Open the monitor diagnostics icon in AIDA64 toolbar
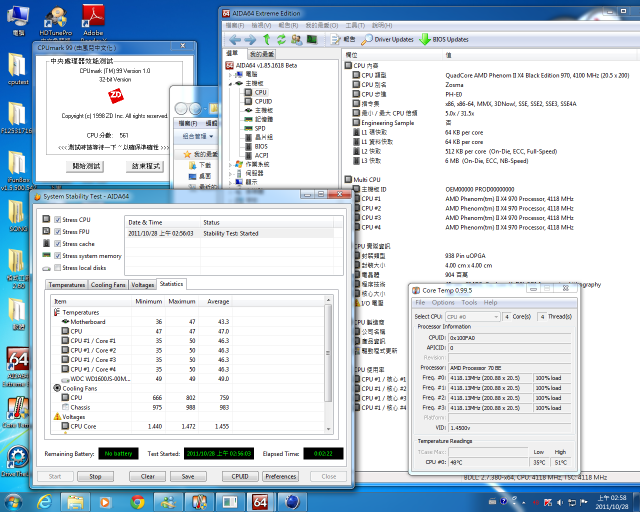Screen dimensions: 640x512 click(312, 39)
